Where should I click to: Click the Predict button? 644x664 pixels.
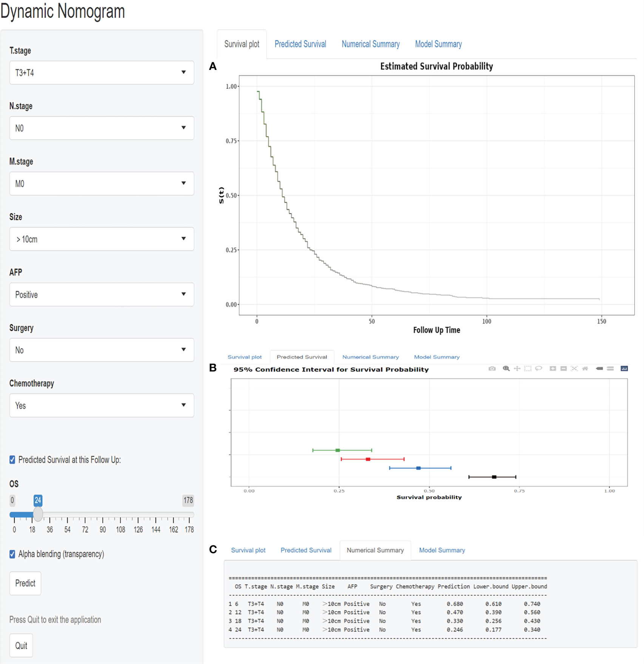25,583
